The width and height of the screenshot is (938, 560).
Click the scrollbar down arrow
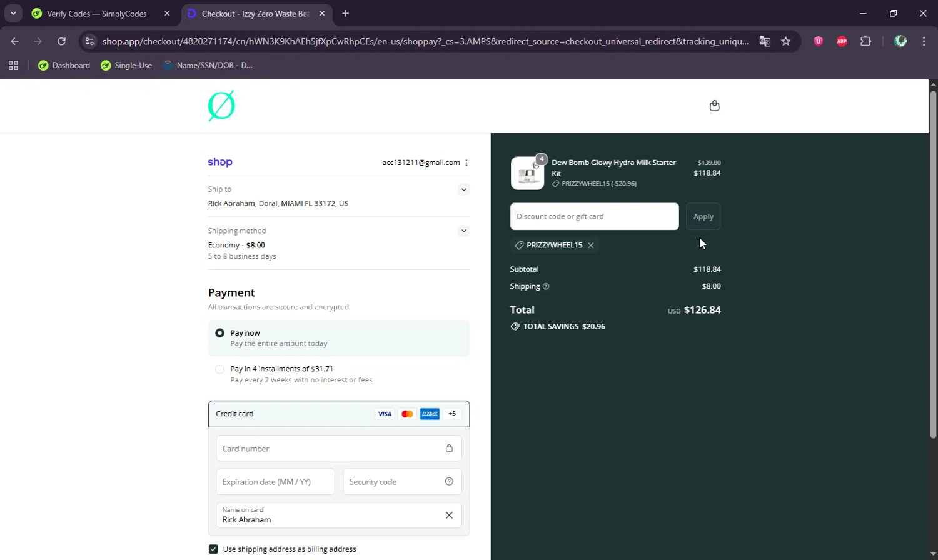933,554
